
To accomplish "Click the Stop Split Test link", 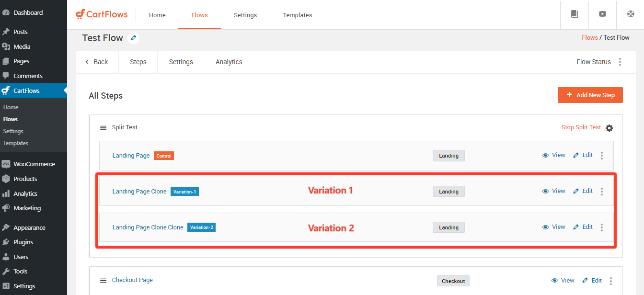I will pos(581,127).
